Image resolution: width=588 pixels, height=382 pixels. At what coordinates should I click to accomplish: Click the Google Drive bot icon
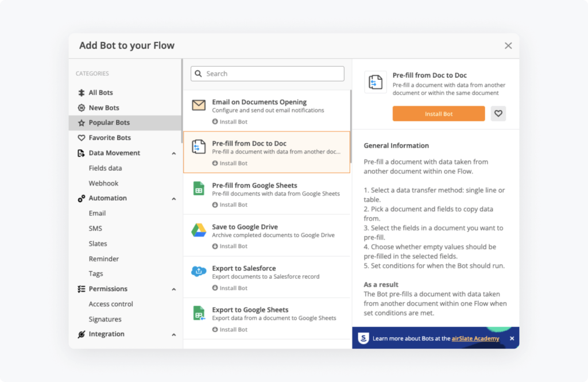pos(199,230)
